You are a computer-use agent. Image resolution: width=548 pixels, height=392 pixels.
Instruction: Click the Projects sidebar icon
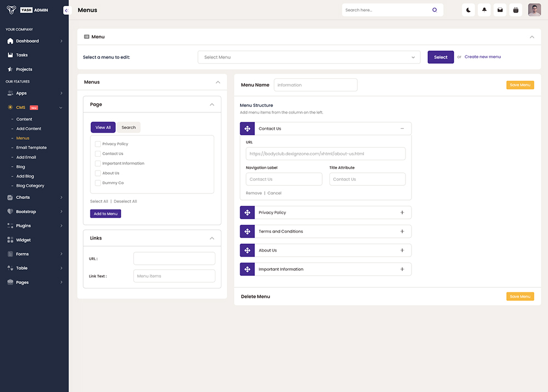10,69
